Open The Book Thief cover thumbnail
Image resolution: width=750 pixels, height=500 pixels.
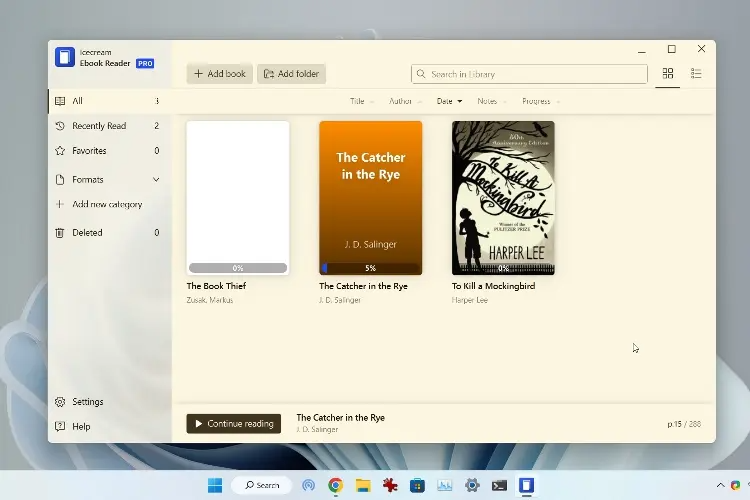click(x=238, y=198)
